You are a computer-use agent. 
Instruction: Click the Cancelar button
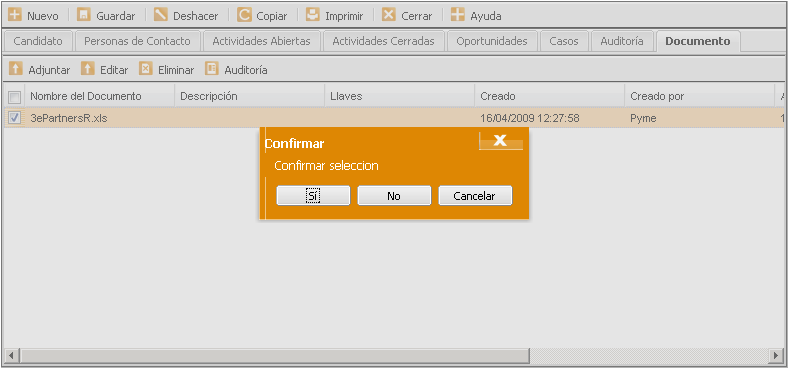coord(475,196)
